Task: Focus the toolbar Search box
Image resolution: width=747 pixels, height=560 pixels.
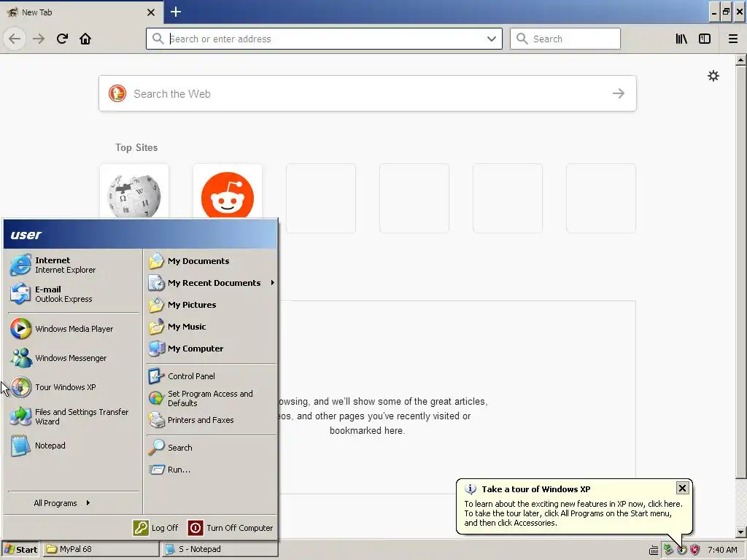Action: [x=565, y=39]
